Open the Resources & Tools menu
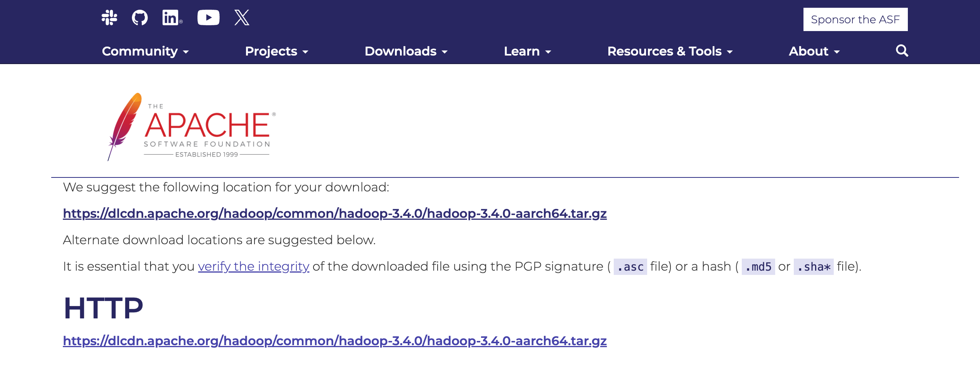Image resolution: width=980 pixels, height=365 pixels. (670, 51)
